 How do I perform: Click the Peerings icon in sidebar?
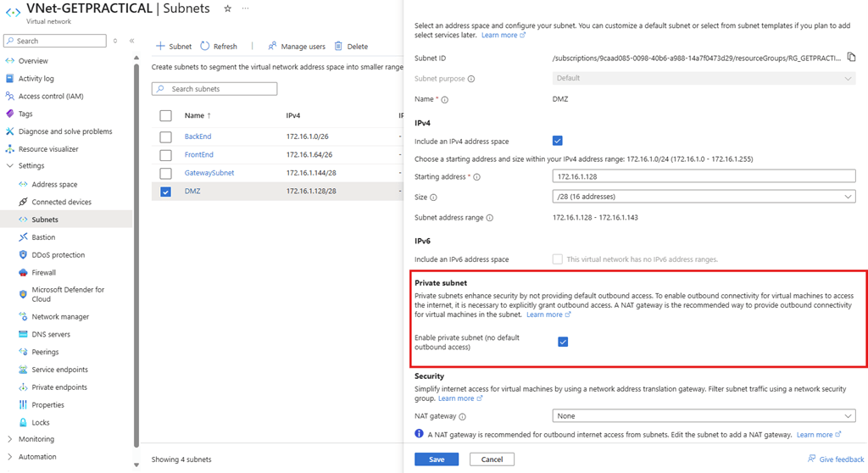tap(23, 352)
